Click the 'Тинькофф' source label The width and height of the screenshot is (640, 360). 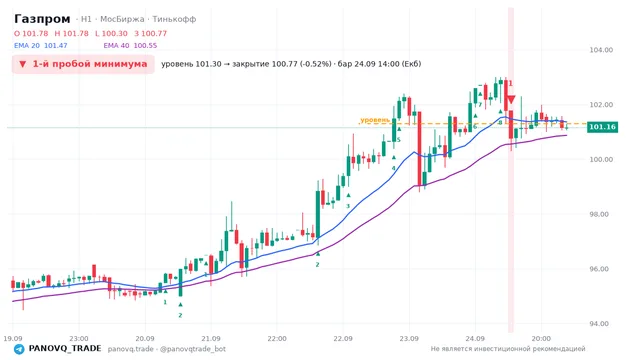click(x=174, y=19)
